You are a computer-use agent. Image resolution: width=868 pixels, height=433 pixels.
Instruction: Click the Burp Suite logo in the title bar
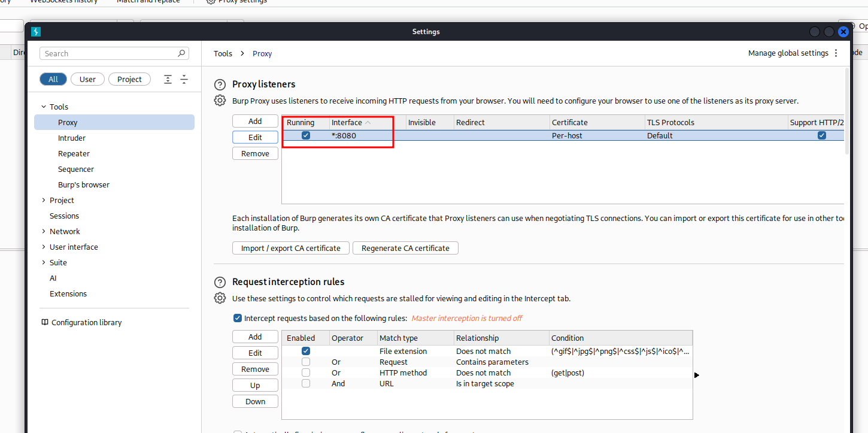pos(36,32)
